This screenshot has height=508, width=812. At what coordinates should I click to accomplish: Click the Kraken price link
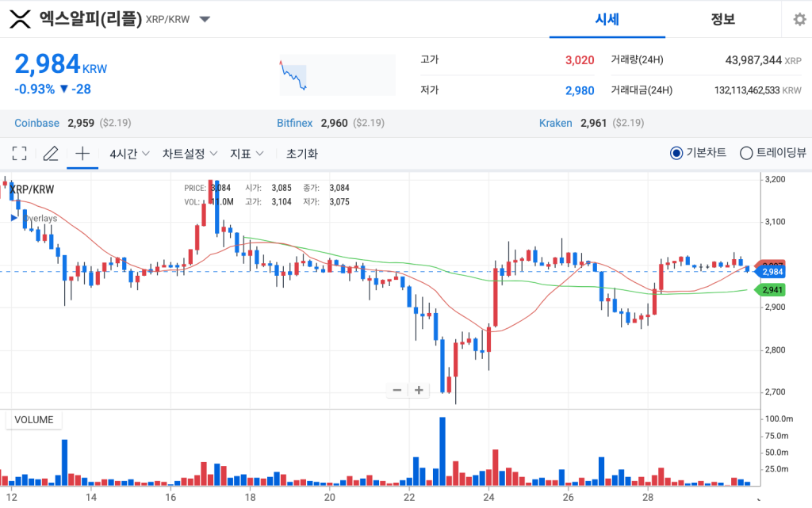556,123
